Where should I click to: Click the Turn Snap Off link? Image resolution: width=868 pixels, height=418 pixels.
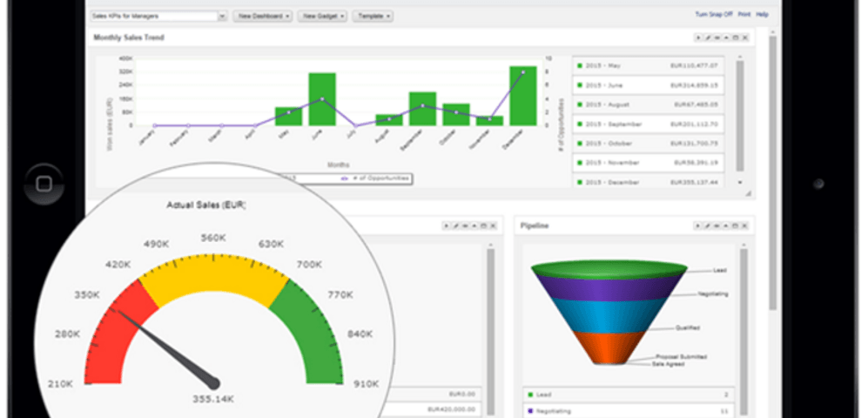[714, 15]
